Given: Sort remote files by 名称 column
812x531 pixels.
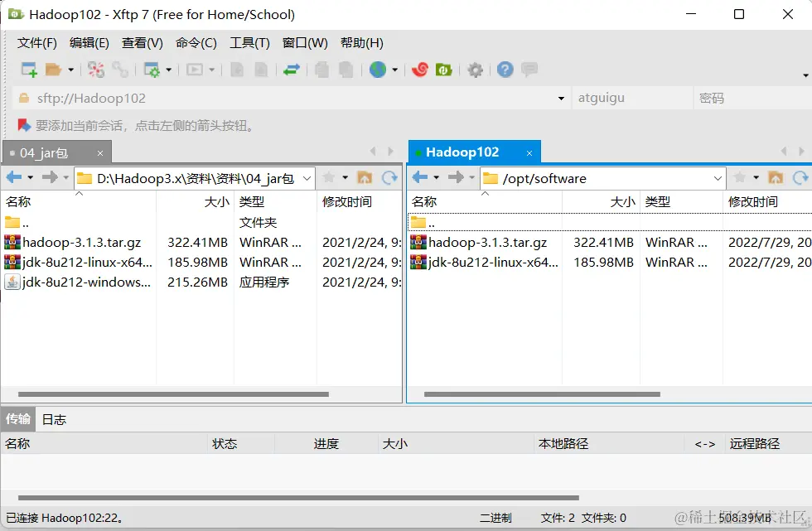Looking at the screenshot, I should pyautogui.click(x=485, y=202).
